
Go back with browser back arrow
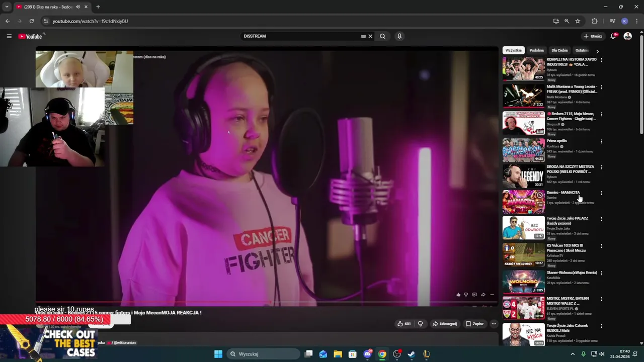[8, 21]
